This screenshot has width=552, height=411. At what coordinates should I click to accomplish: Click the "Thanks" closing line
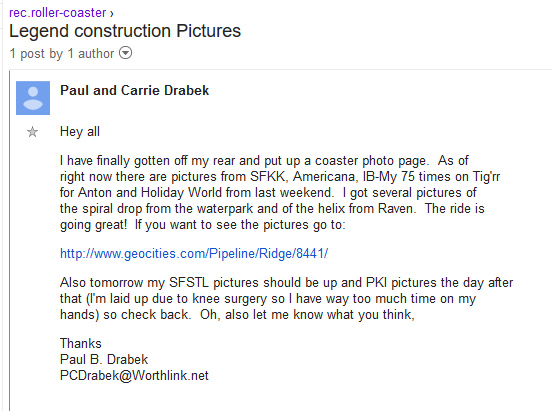pos(81,343)
